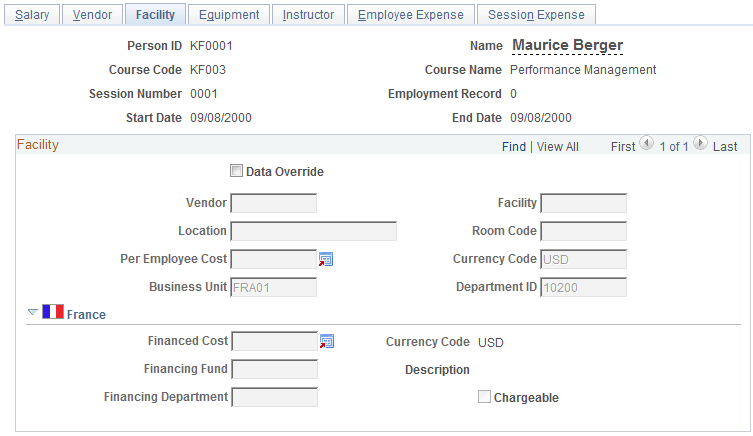
Task: Go to previous row arrow icon
Action: [x=647, y=145]
